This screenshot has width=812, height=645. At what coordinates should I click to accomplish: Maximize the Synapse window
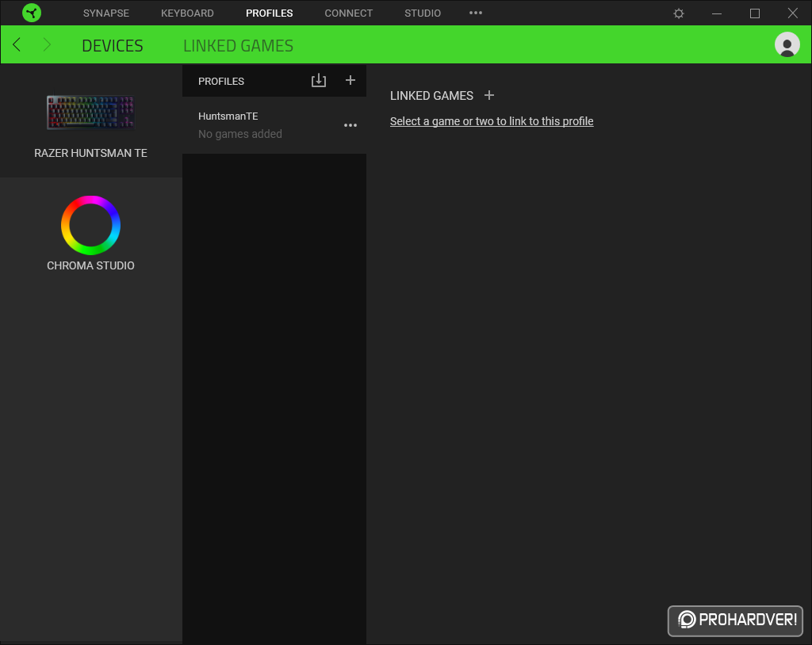pos(755,13)
